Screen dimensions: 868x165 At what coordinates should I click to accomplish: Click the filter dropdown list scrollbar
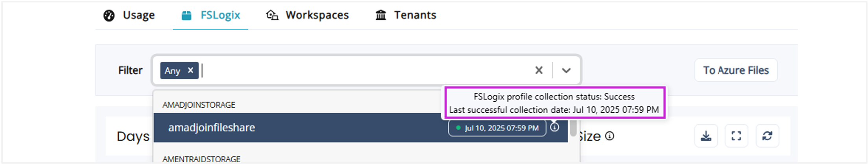click(x=573, y=128)
